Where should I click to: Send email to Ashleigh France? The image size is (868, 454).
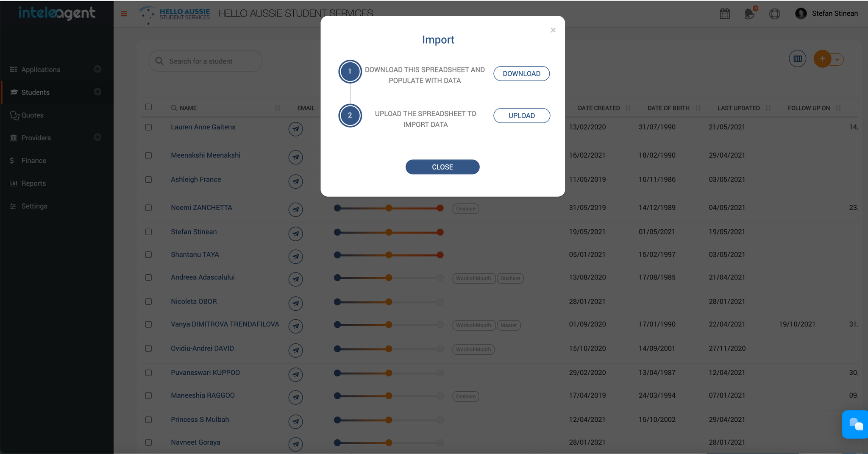coord(295,181)
